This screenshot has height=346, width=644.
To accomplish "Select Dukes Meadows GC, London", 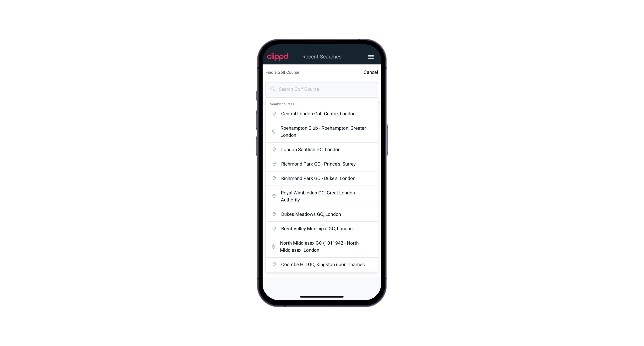I will click(x=322, y=214).
